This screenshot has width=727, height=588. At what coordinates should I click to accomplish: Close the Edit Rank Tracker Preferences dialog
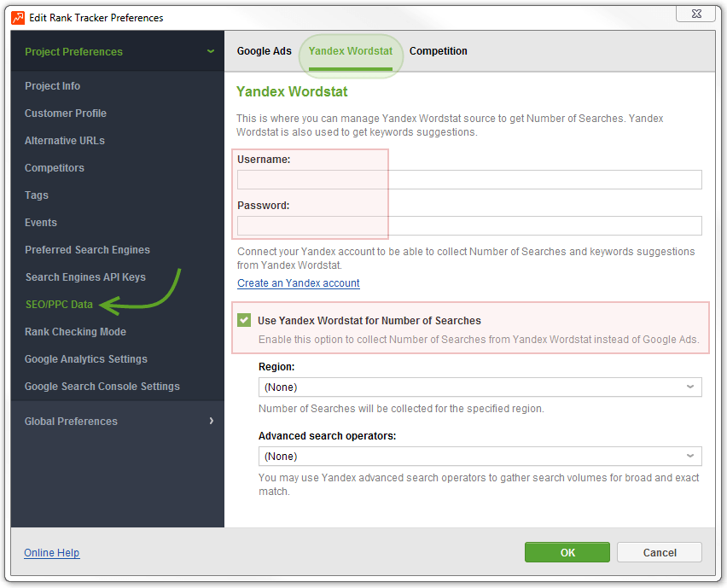point(696,14)
